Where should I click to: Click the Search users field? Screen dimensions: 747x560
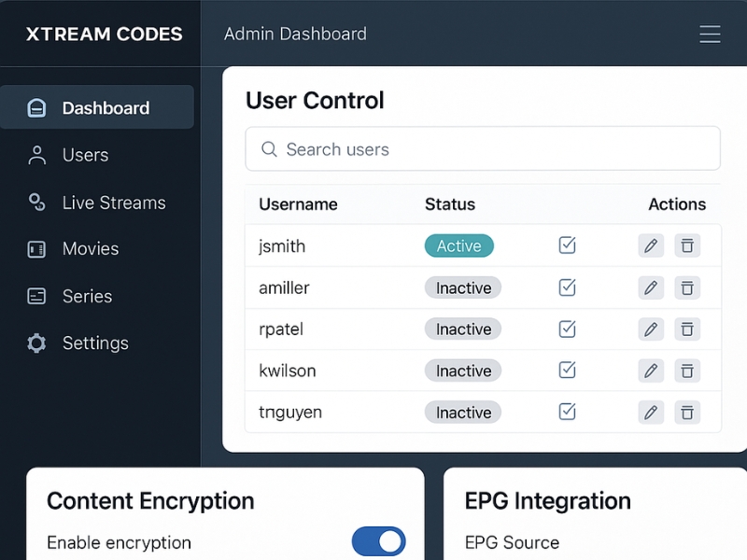[483, 148]
